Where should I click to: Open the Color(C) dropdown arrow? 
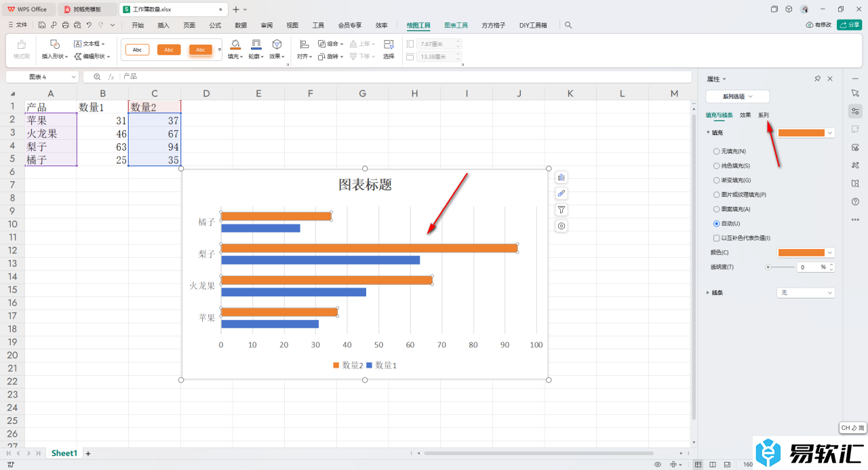tap(831, 252)
